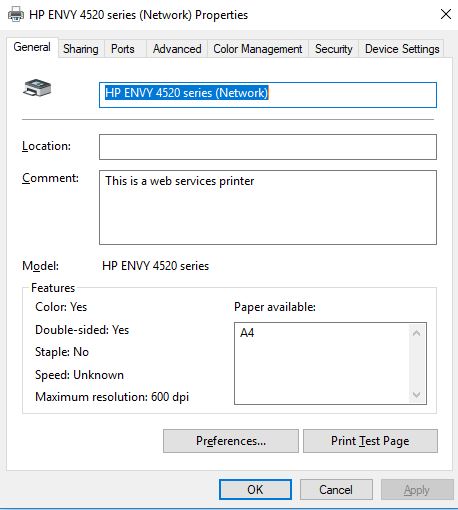Click into the Location text field
This screenshot has height=510, width=458.
point(268,147)
